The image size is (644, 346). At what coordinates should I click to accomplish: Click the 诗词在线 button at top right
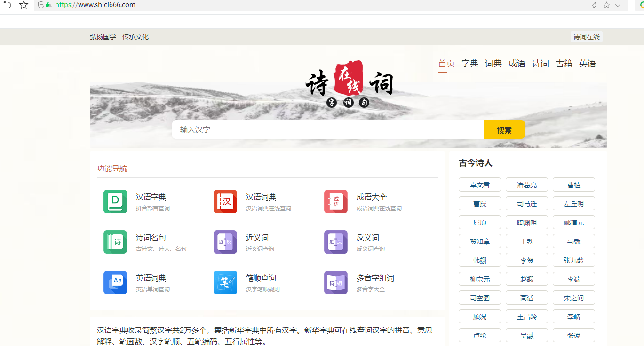[586, 36]
